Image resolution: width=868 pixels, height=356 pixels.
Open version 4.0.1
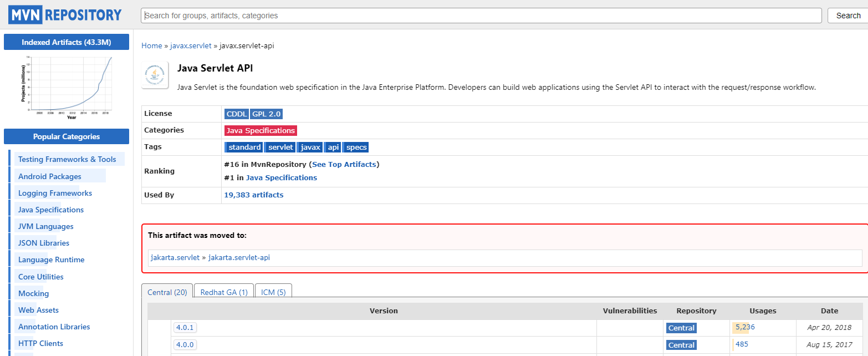pos(185,328)
